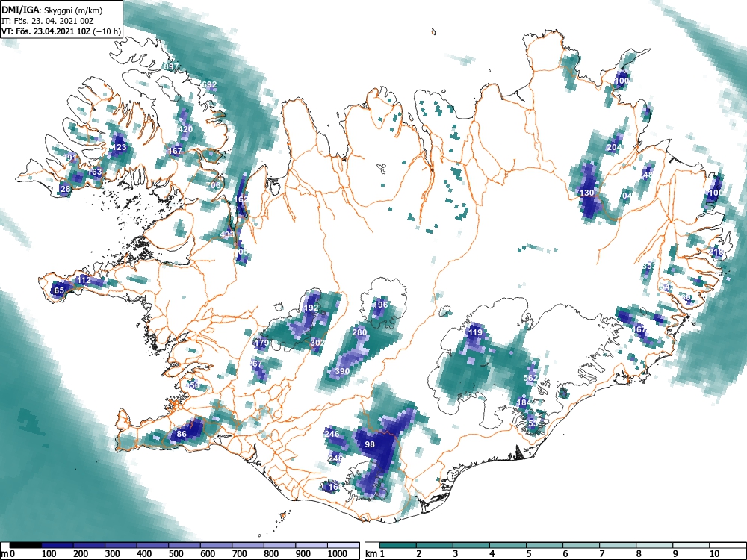The height and width of the screenshot is (560, 747).
Task: Click the 7 km tick label in the legend
Action: pyautogui.click(x=601, y=554)
